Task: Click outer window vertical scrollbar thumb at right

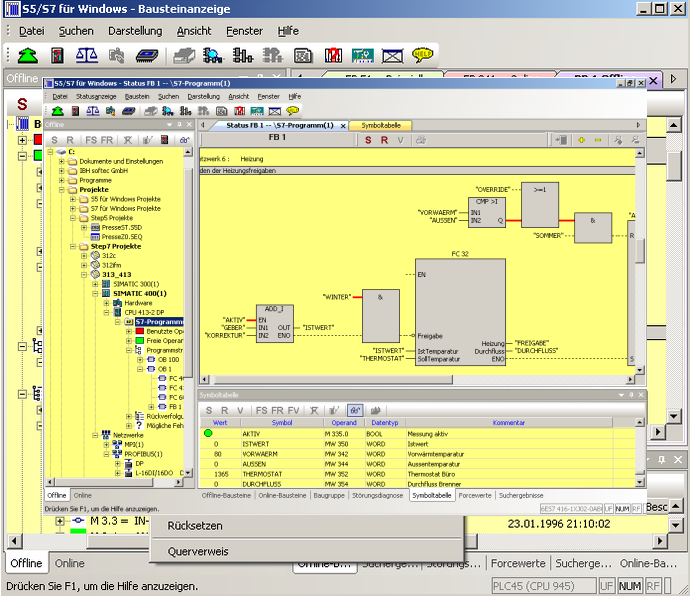Action: coord(673,166)
